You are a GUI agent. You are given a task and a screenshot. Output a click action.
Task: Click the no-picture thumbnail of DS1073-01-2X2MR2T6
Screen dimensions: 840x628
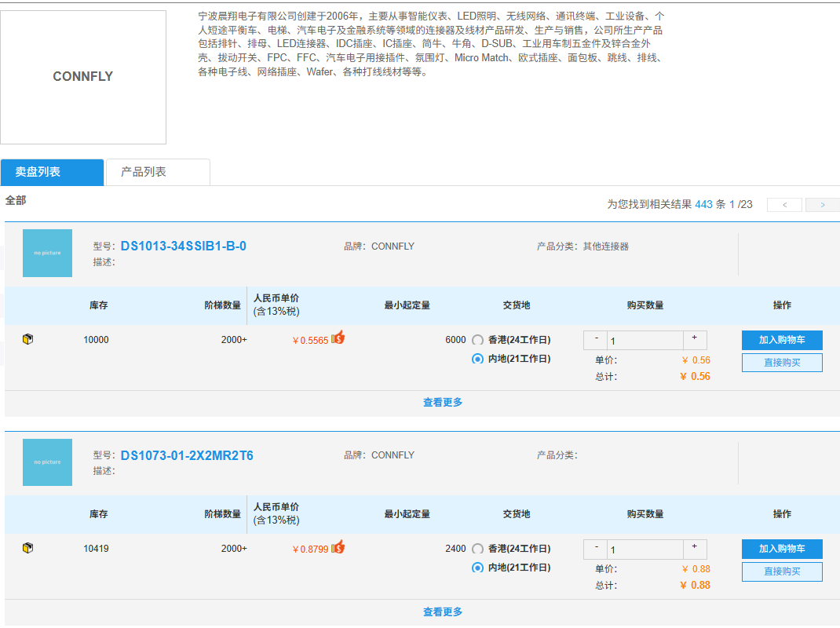coord(47,462)
